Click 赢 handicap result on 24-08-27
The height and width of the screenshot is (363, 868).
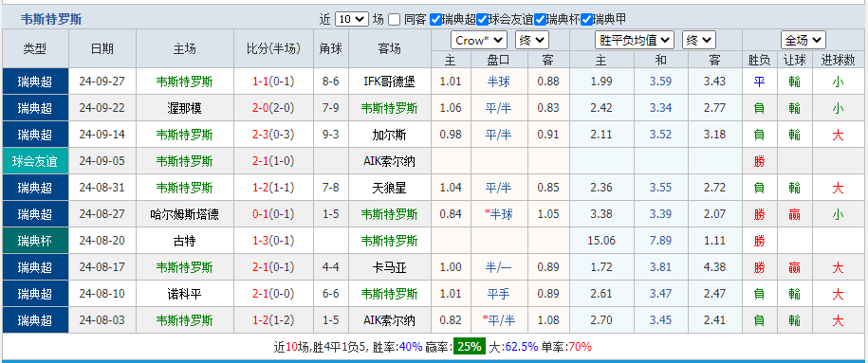[794, 214]
